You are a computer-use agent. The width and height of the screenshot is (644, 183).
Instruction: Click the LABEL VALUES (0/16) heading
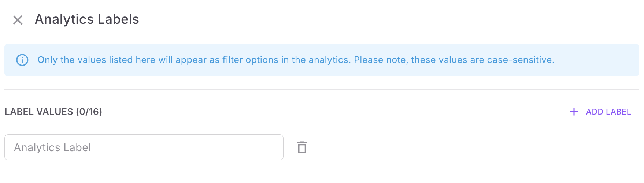coord(53,112)
